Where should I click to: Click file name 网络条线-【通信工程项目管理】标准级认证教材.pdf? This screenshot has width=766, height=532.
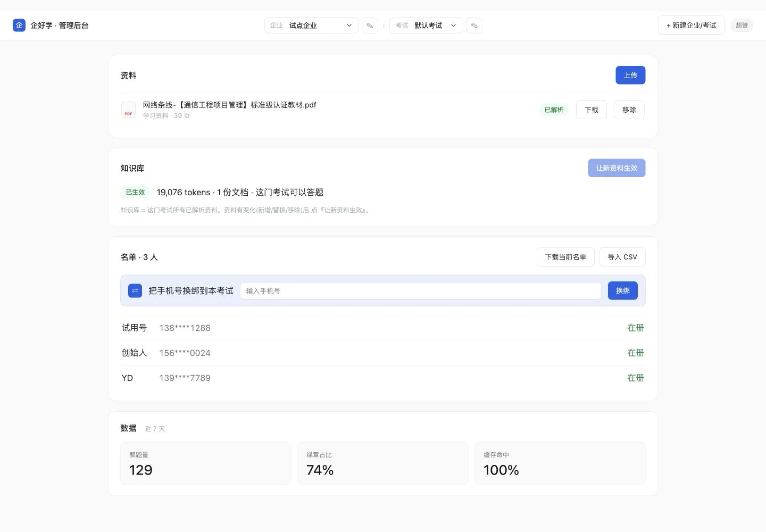[229, 105]
